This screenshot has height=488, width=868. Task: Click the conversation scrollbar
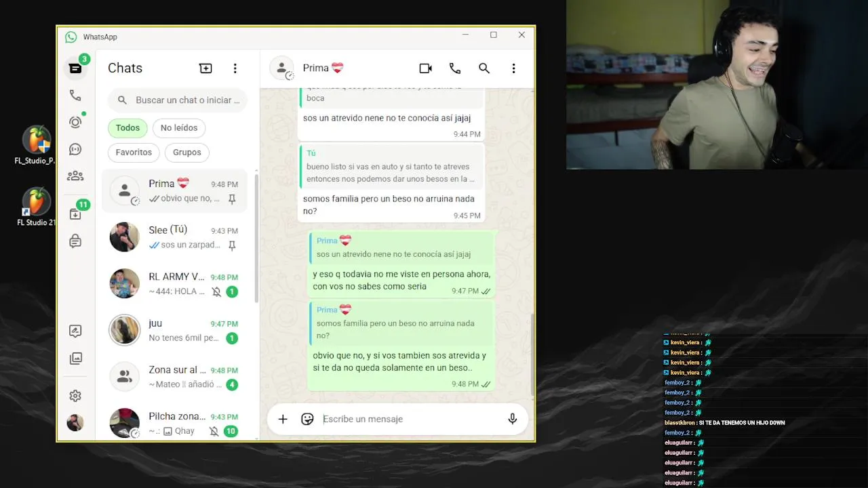pos(532,354)
